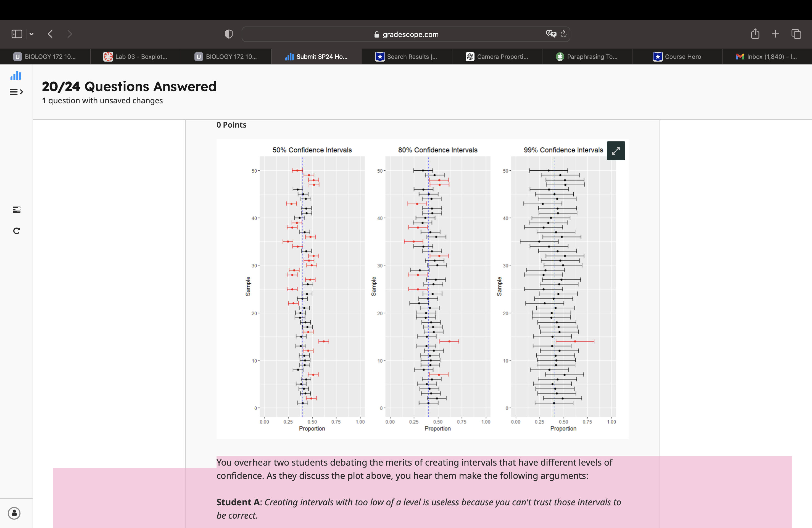Image resolution: width=812 pixels, height=528 pixels.
Task: Show the tab overview
Action: (796, 34)
